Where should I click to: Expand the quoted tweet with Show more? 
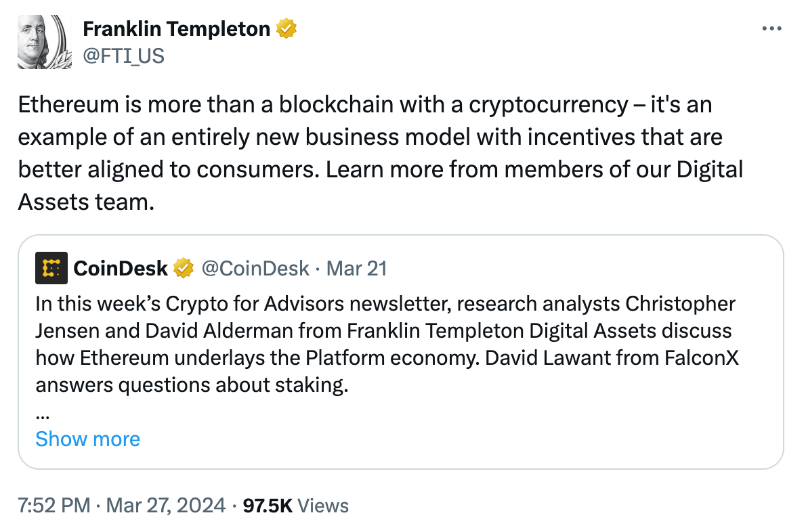(87, 439)
